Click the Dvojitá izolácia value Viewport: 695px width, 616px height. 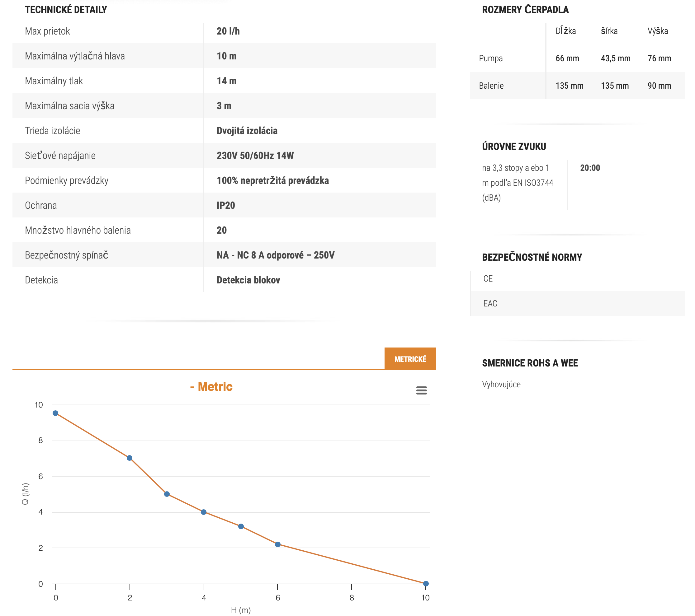point(247,131)
